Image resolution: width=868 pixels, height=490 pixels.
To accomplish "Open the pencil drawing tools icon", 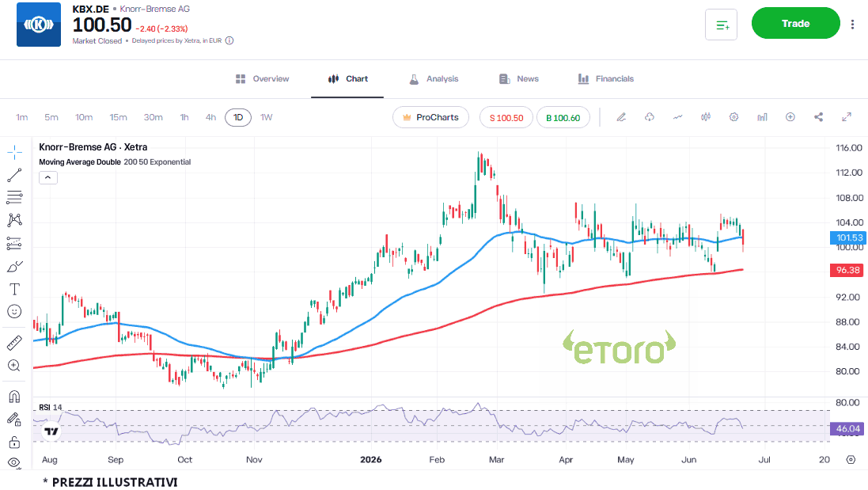I will coord(621,117).
